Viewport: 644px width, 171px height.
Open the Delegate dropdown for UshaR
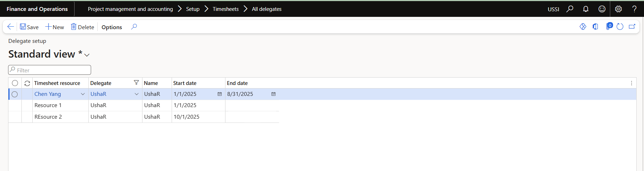(x=136, y=94)
